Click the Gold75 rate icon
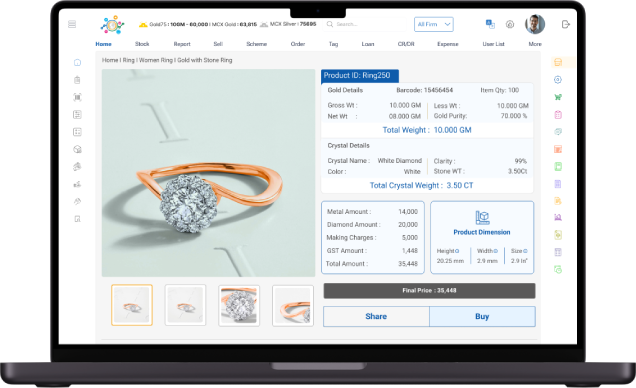This screenshot has height=388, width=636. [x=143, y=25]
